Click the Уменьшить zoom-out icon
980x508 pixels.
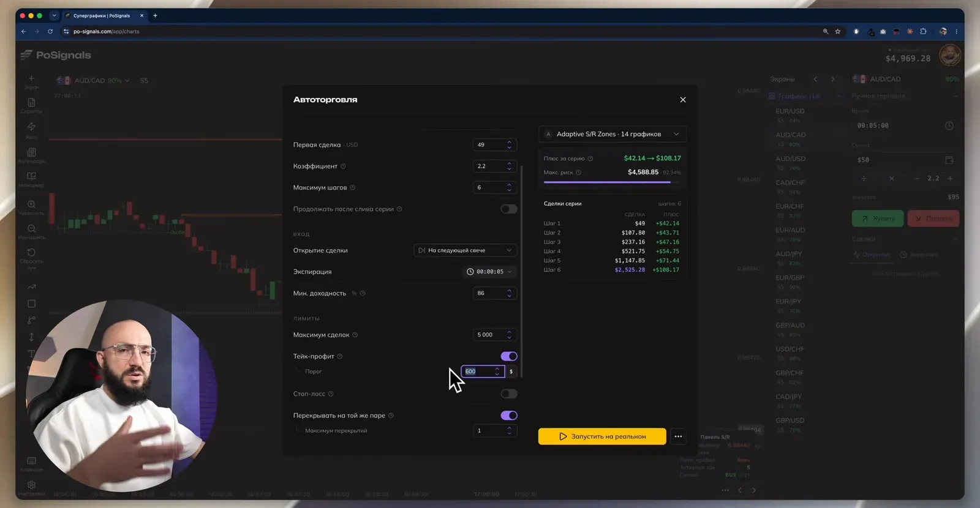[31, 228]
